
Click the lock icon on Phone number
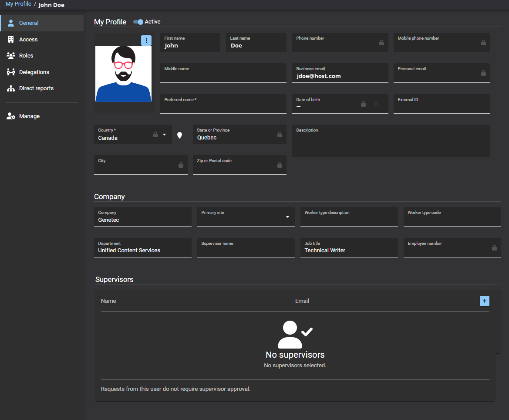pyautogui.click(x=381, y=43)
